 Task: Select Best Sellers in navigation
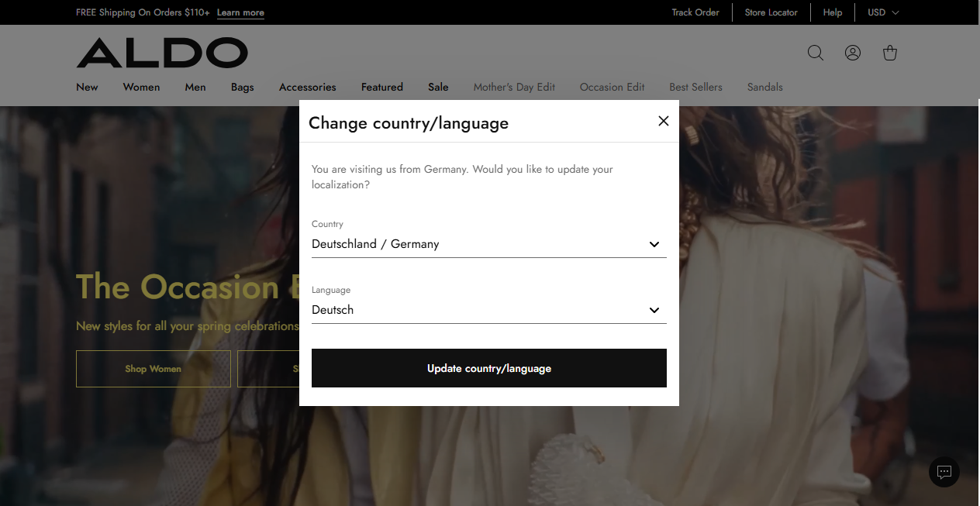tap(695, 88)
